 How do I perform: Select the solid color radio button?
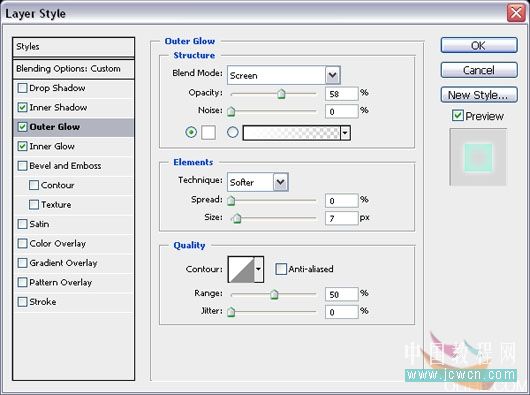coord(191,132)
